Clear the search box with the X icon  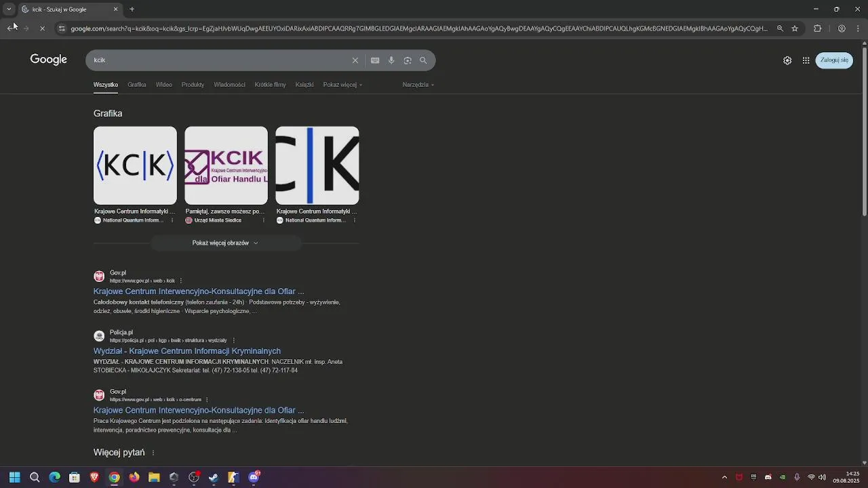[x=355, y=60]
